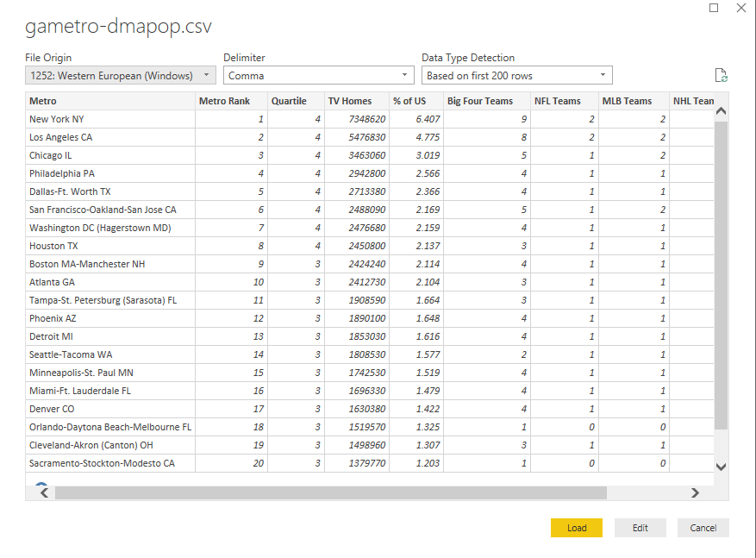Click the maximize window icon
The width and height of the screenshot is (756, 558).
pyautogui.click(x=714, y=8)
